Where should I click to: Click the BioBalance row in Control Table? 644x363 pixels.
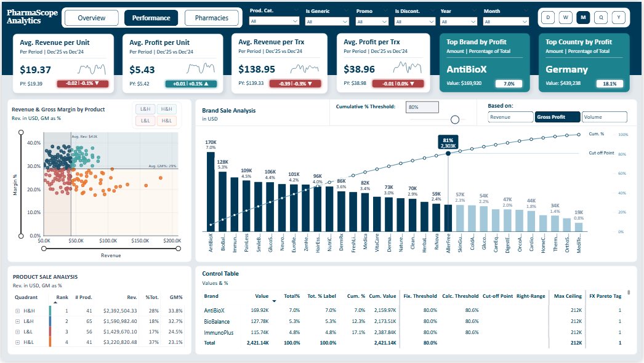[413, 322]
